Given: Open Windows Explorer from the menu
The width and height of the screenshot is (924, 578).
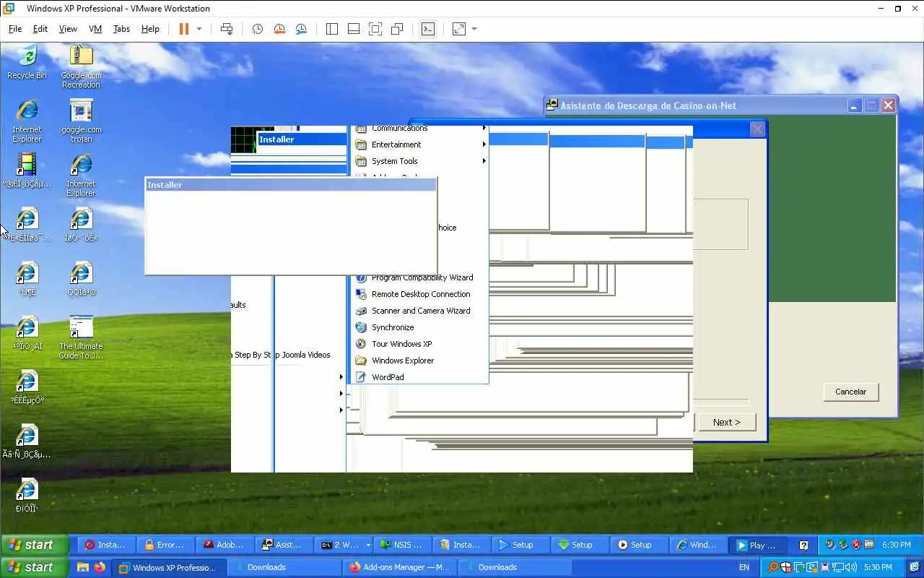Looking at the screenshot, I should click(x=419, y=361).
